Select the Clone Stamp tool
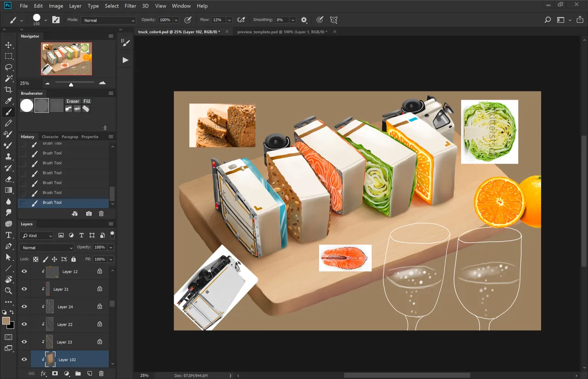588x379 pixels. [8, 157]
